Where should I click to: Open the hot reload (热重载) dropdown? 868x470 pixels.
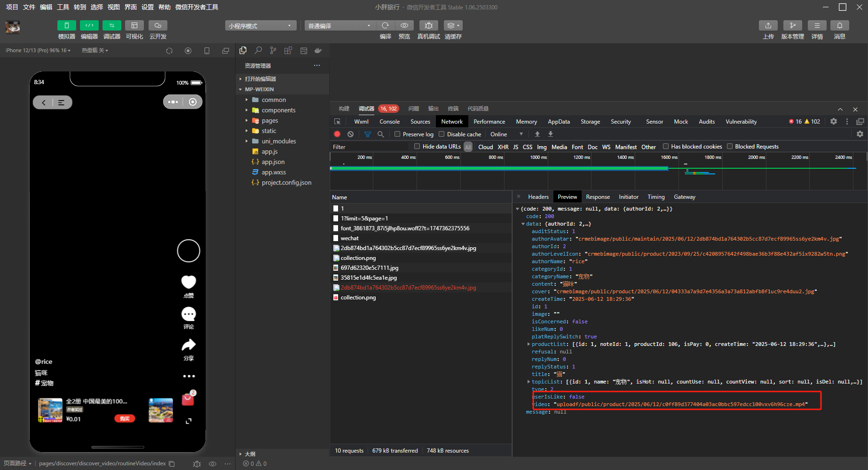(95, 50)
